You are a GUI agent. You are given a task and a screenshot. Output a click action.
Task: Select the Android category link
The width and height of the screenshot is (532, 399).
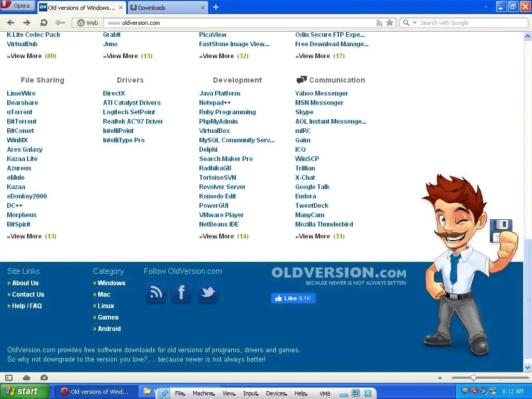(109, 329)
